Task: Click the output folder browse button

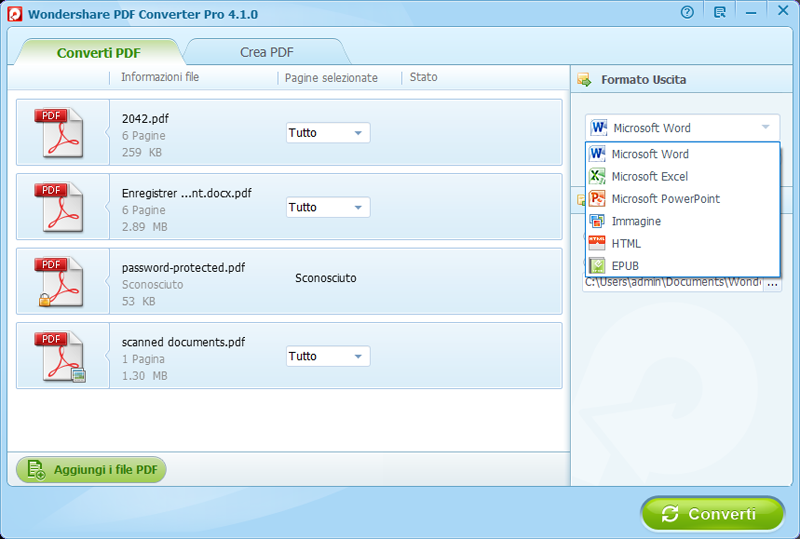Action: 772,284
